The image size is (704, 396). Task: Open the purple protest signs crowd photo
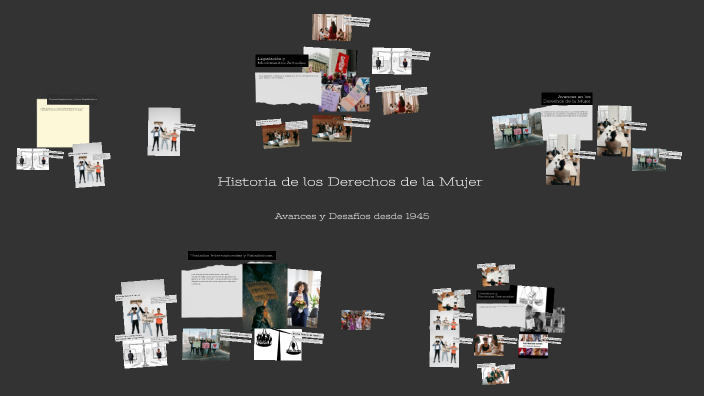345,94
